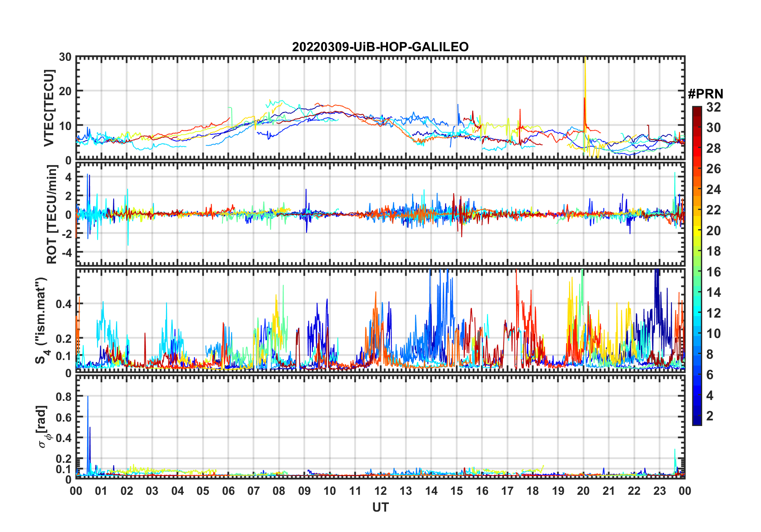
Task: Select UT x-axis hour label "15"
Action: point(457,491)
